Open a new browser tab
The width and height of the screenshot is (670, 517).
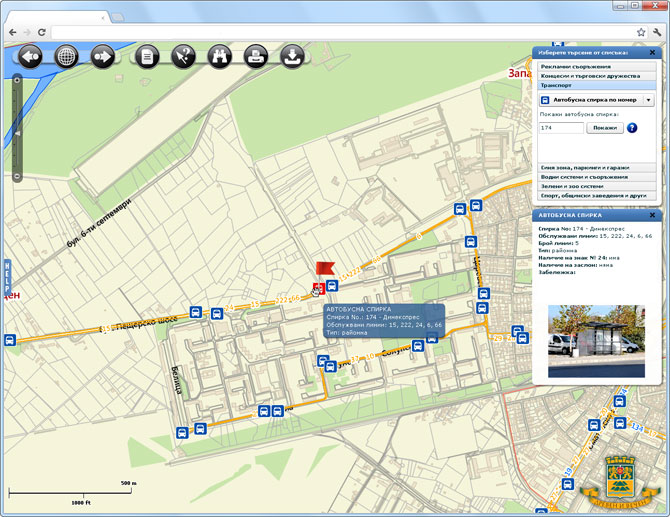[118, 18]
